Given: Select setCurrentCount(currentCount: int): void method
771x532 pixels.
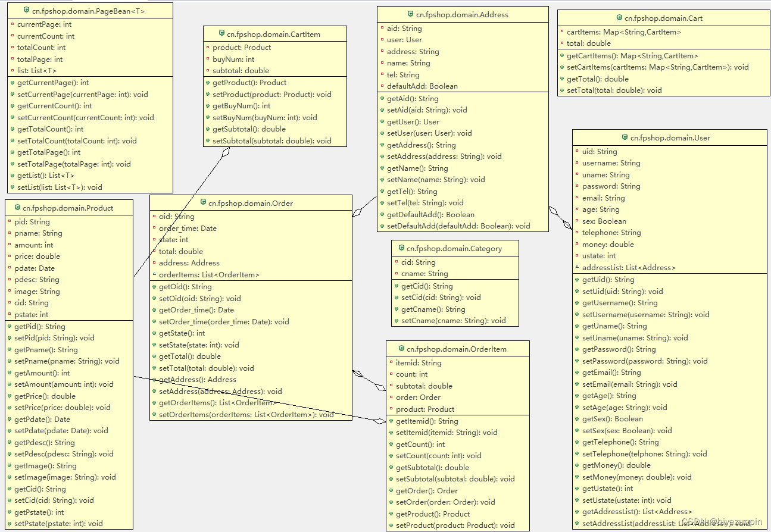Looking at the screenshot, I should coord(86,117).
